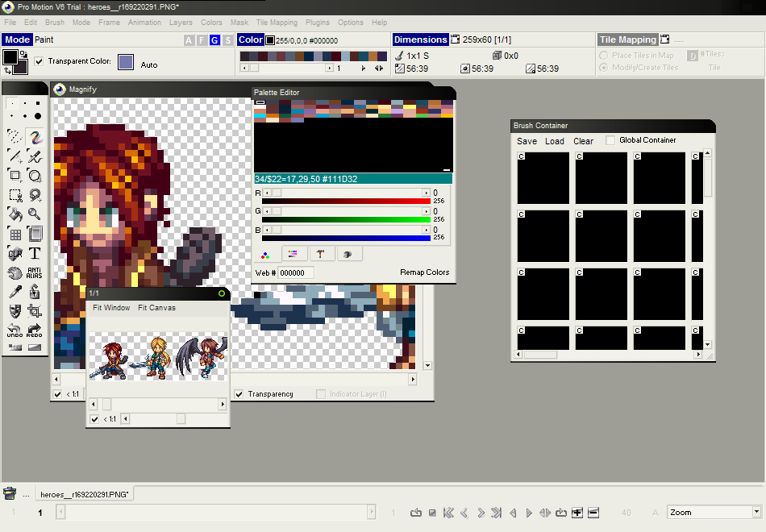766x532 pixels.
Task: Click the Redo arrow icon
Action: pyautogui.click(x=35, y=330)
